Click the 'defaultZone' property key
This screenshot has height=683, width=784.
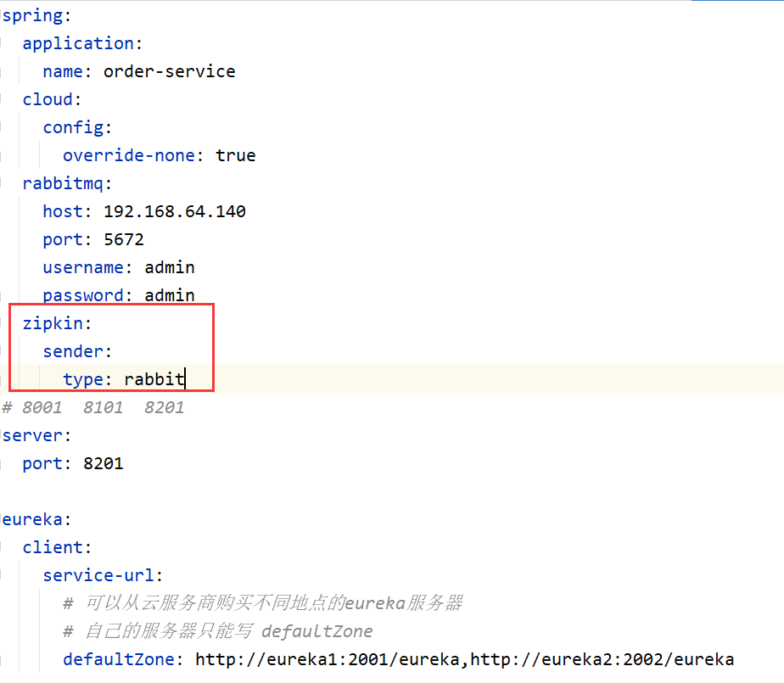pyautogui.click(x=119, y=659)
